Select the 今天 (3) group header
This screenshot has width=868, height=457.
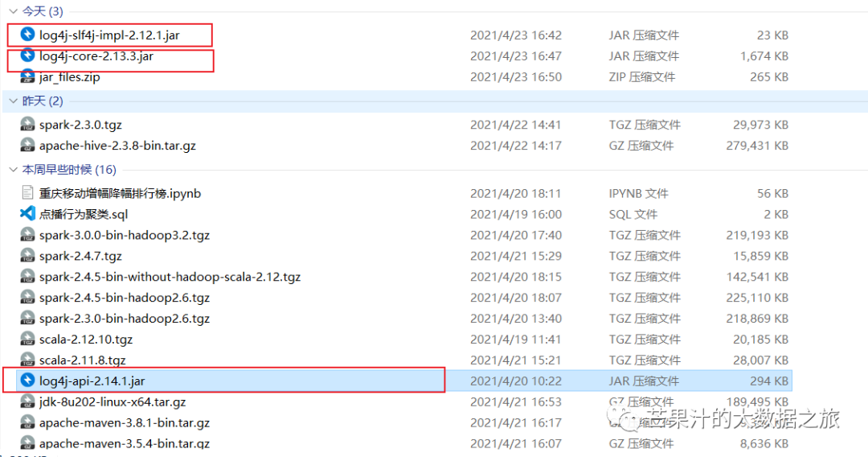[43, 11]
